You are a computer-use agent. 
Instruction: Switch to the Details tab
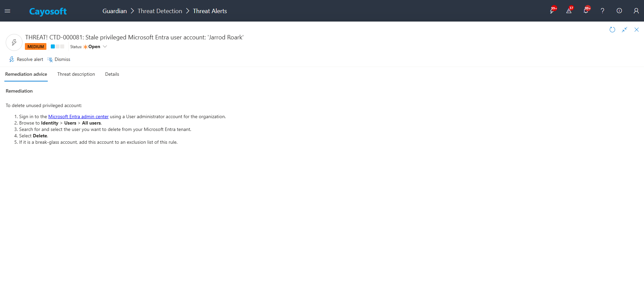[x=112, y=74]
